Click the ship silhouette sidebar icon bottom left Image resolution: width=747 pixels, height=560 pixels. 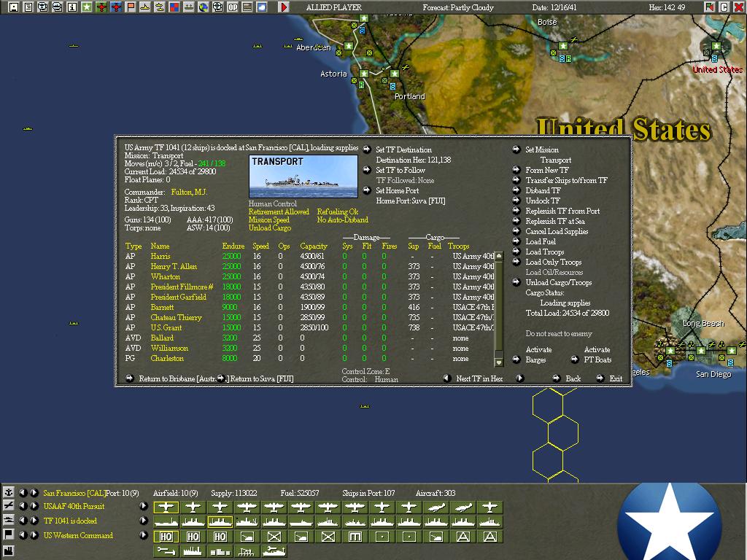click(8, 520)
